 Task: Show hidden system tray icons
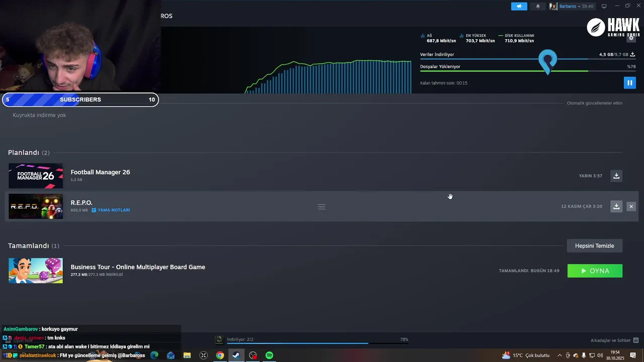559,355
